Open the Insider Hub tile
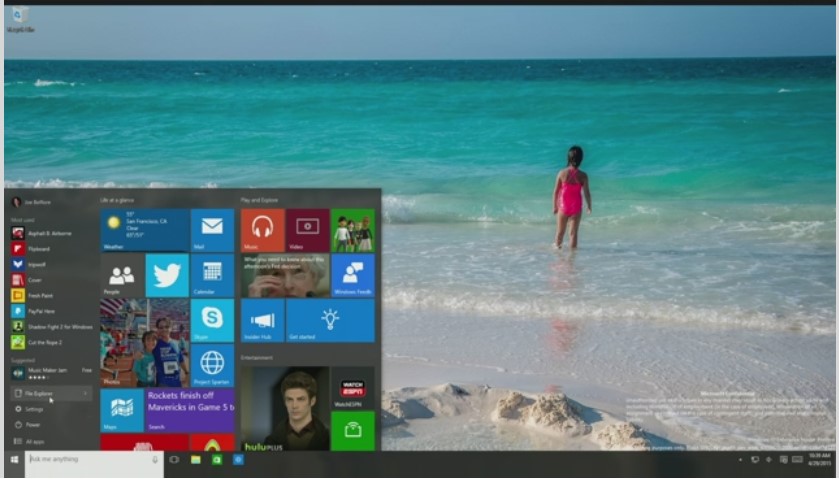 (x=262, y=320)
